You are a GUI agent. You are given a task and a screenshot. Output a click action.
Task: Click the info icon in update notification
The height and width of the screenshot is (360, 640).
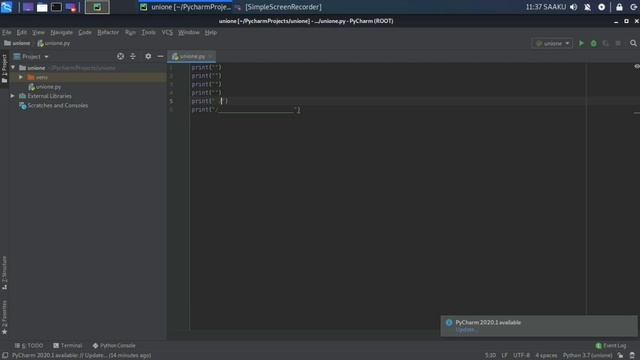(449, 323)
